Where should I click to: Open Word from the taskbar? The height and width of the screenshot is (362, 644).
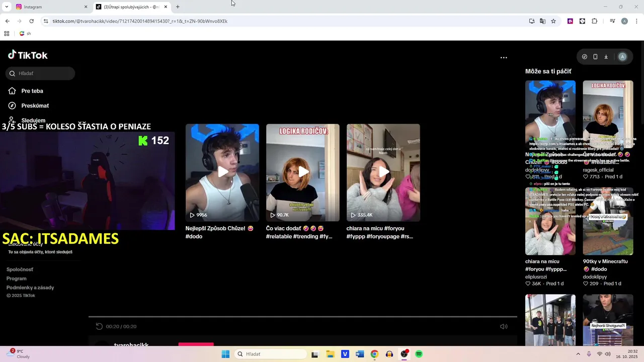tap(359, 354)
